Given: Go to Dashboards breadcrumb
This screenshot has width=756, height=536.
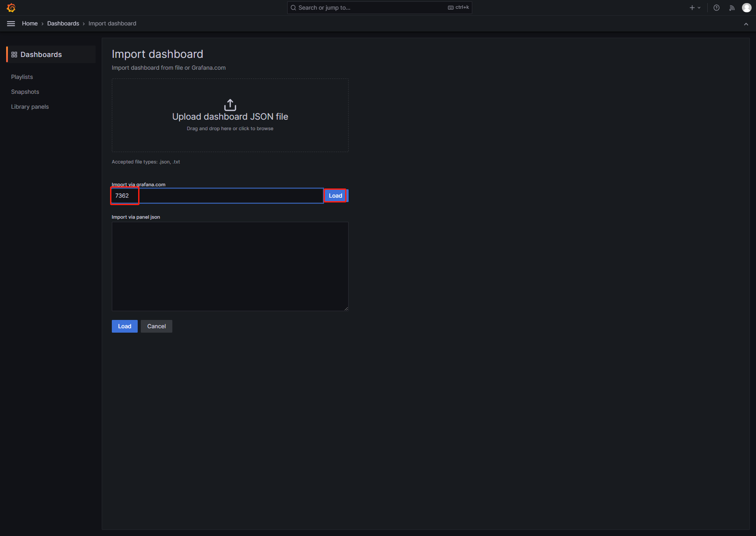Looking at the screenshot, I should pyautogui.click(x=63, y=24).
